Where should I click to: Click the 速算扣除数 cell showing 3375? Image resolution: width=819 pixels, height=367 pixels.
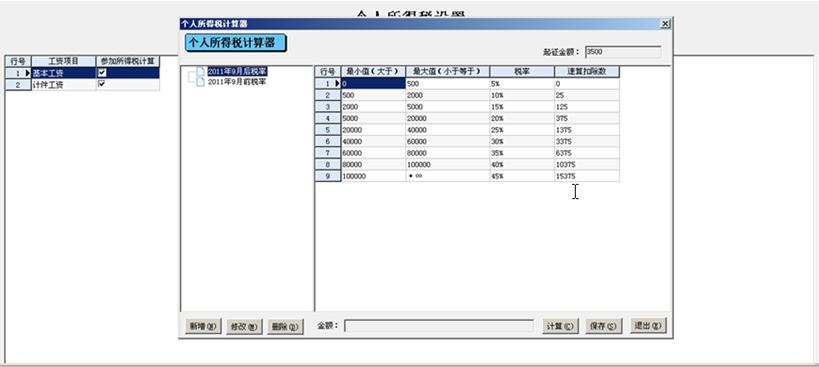coord(587,141)
